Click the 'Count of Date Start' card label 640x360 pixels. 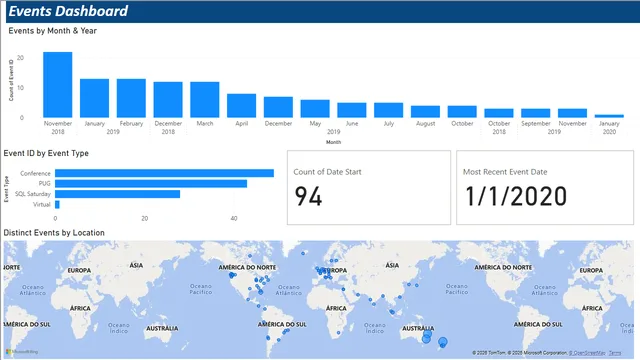327,172
